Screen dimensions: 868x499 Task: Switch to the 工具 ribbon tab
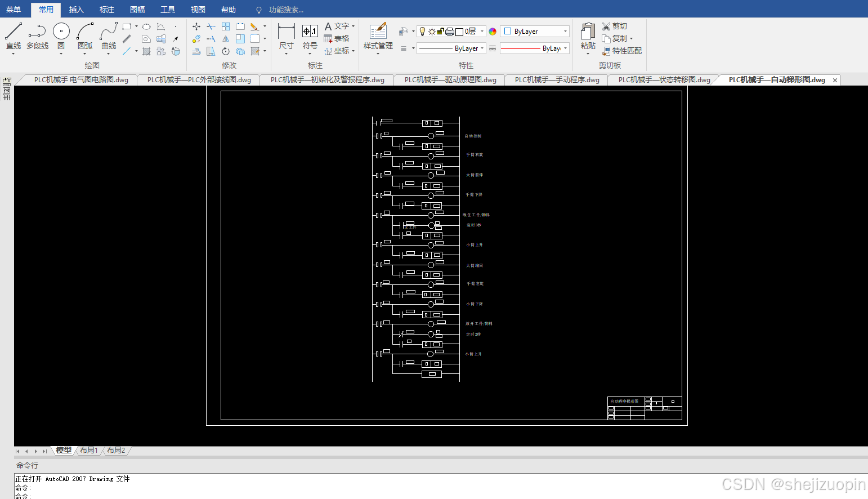point(168,10)
